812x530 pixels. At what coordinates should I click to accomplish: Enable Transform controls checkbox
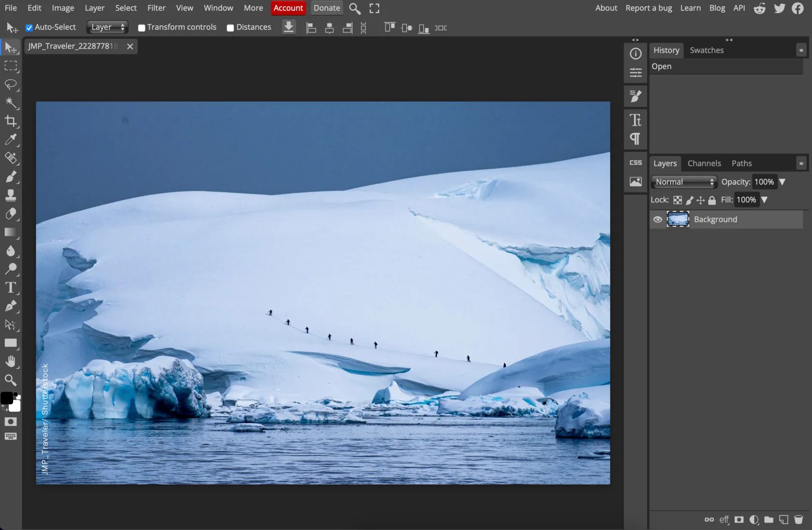142,28
